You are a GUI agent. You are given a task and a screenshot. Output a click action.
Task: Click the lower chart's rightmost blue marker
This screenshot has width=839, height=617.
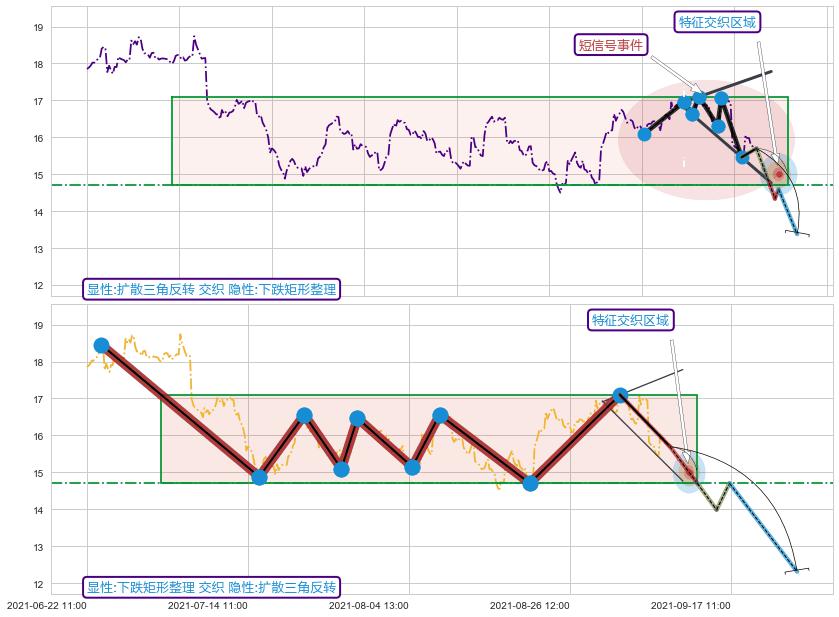click(x=620, y=396)
